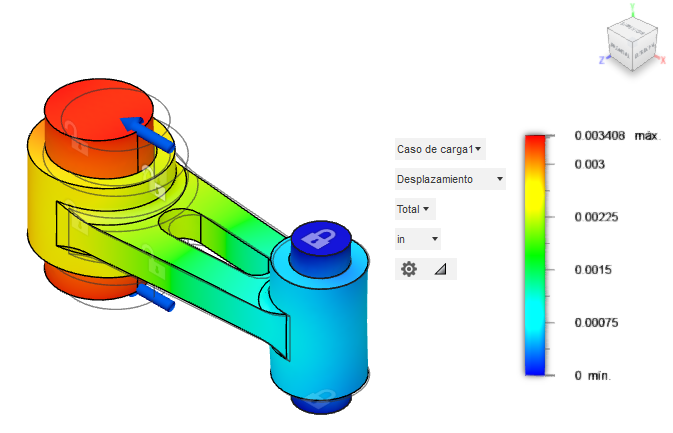
Task: Click the ViewCube orientation cube
Action: [x=632, y=44]
